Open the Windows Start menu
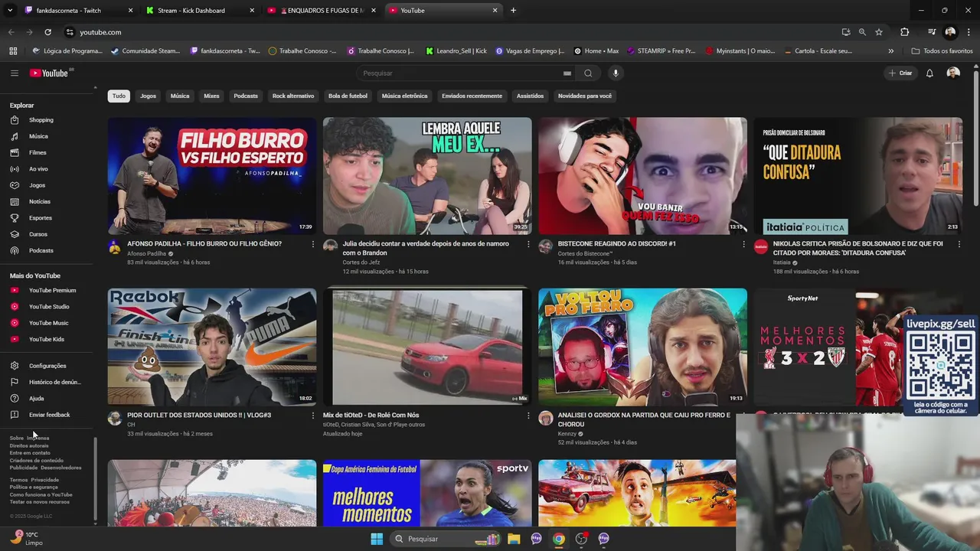The width and height of the screenshot is (980, 551). click(x=377, y=539)
